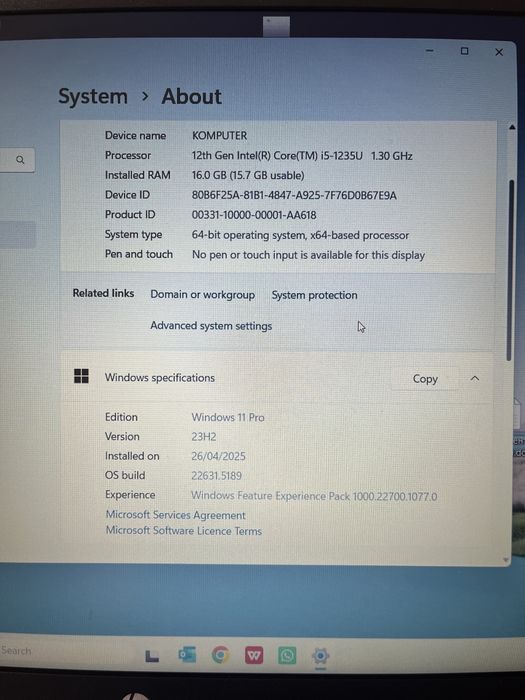Open Microsoft Software Licence Terms link
The image size is (525, 700).
click(183, 531)
